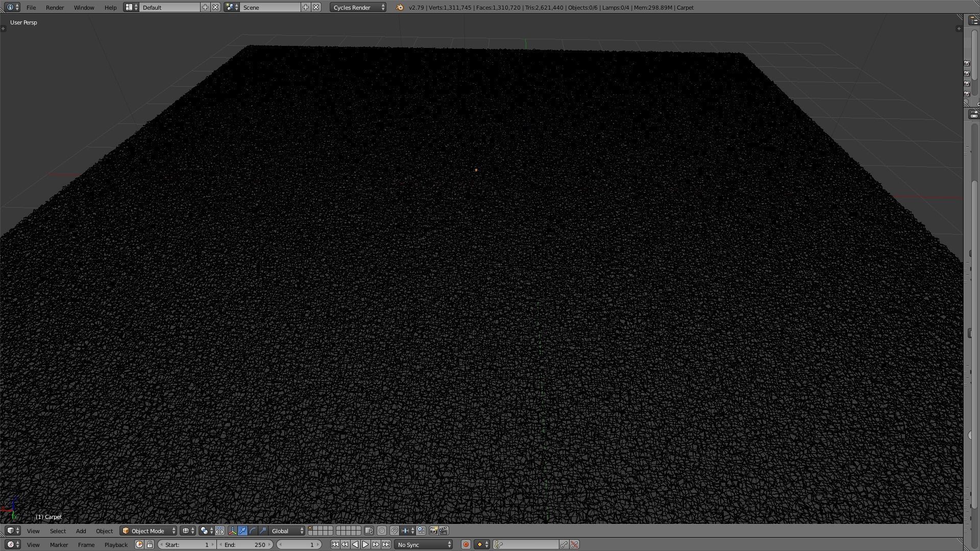
Task: Open the viewport shading selector
Action: coord(187,531)
